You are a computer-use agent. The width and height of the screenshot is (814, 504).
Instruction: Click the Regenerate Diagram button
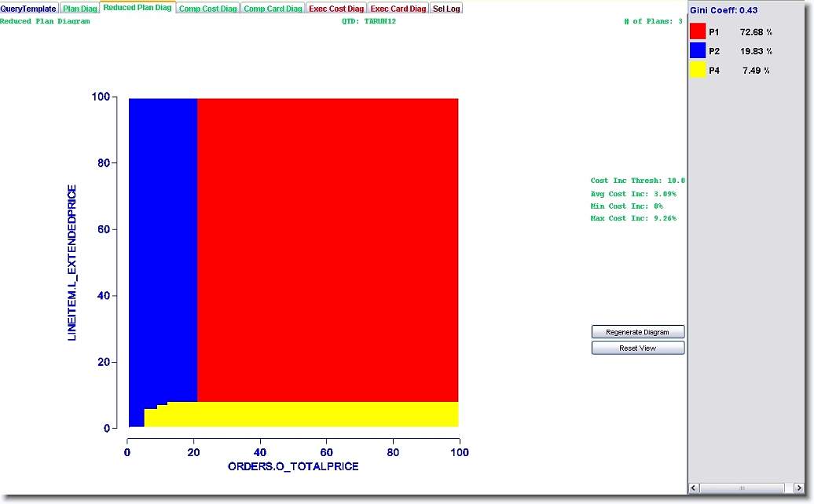(637, 332)
